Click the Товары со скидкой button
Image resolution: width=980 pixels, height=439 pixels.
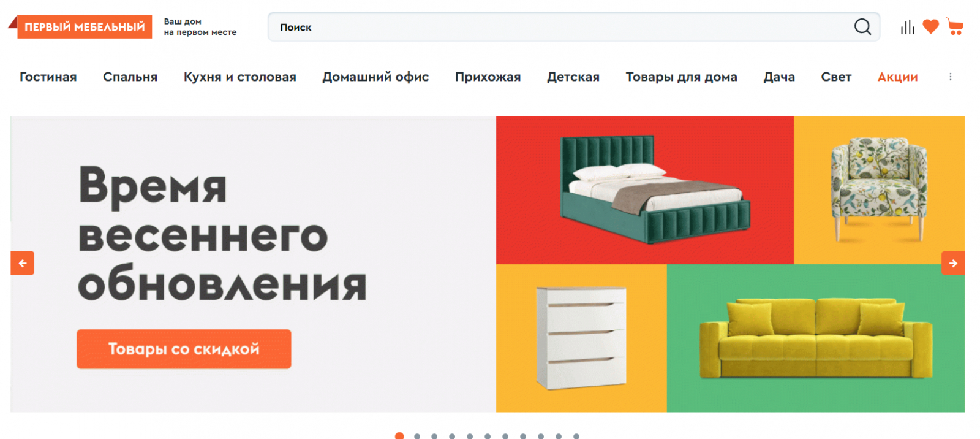[x=184, y=349]
